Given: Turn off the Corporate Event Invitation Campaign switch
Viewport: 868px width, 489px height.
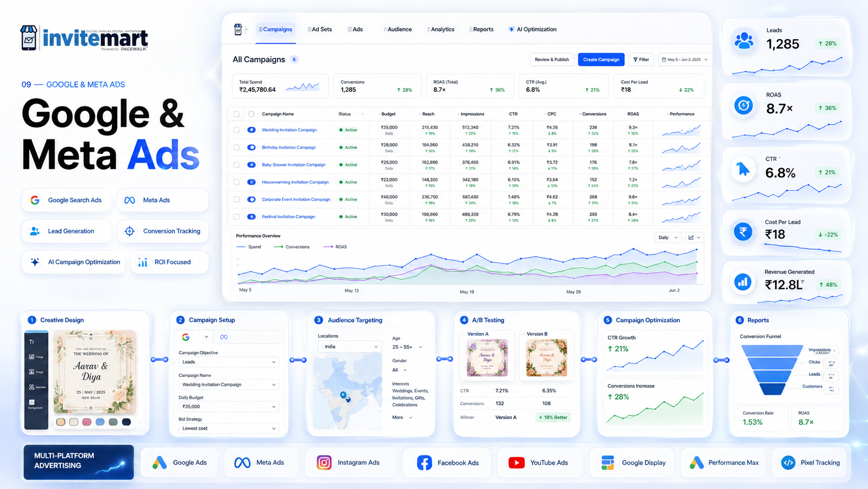Looking at the screenshot, I should [x=251, y=200].
